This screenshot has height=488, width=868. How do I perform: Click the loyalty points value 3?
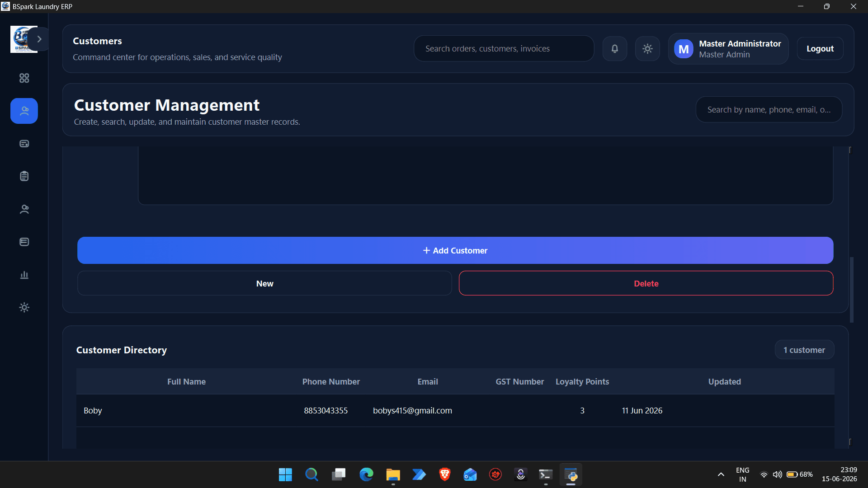tap(582, 410)
